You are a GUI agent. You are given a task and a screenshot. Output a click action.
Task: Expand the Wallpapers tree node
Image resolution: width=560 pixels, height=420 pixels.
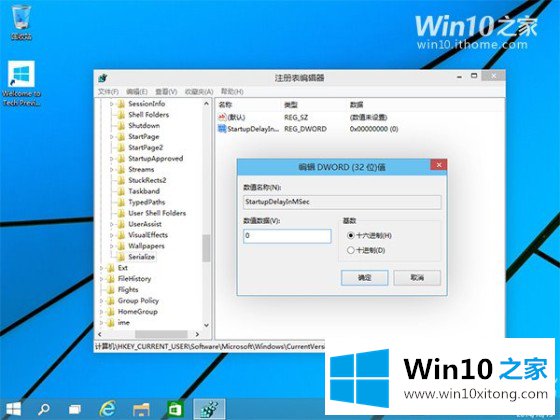coord(111,246)
